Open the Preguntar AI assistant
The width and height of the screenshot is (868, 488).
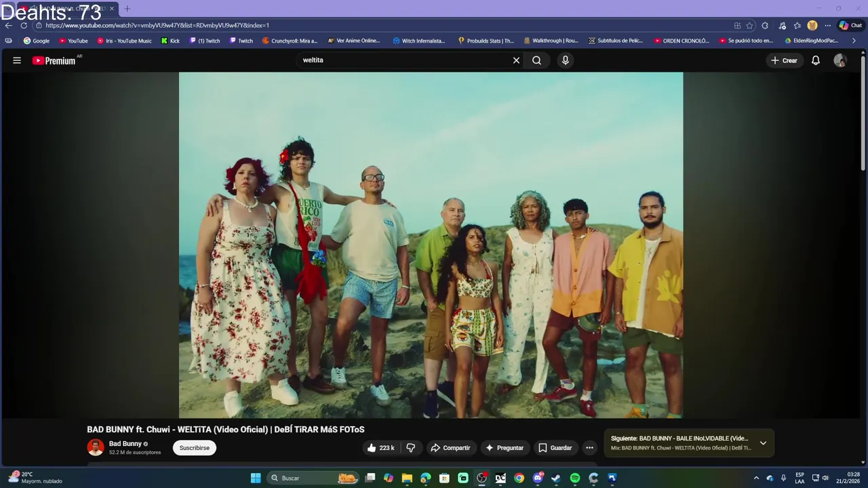click(x=505, y=448)
